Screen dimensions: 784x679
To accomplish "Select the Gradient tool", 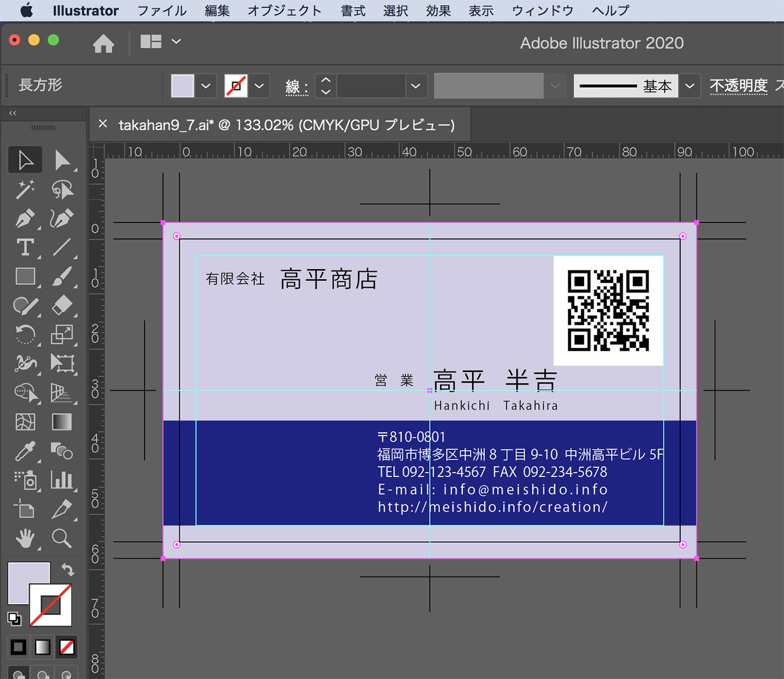I will [62, 422].
